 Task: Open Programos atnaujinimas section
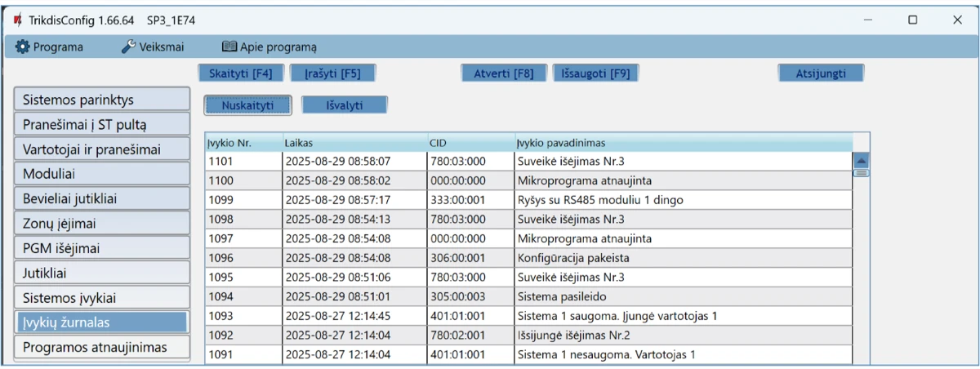point(102,348)
